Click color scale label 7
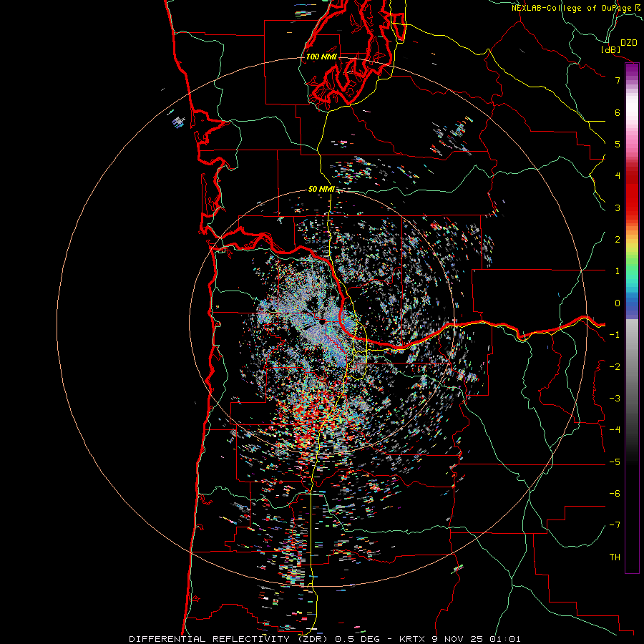This screenshot has width=644, height=644. point(618,80)
